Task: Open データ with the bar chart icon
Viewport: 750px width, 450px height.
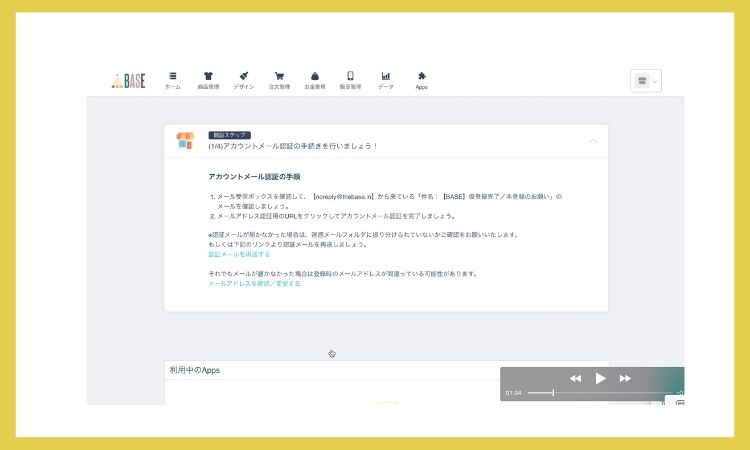Action: [386, 80]
